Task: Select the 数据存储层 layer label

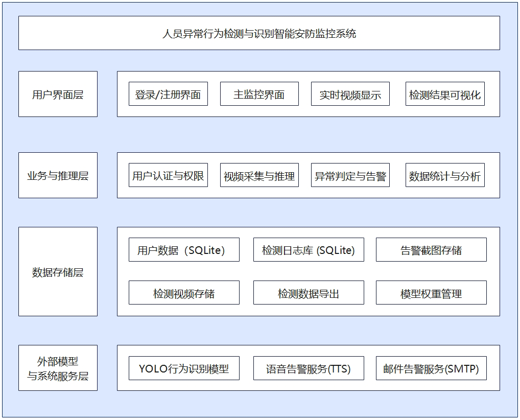Action: point(58,272)
